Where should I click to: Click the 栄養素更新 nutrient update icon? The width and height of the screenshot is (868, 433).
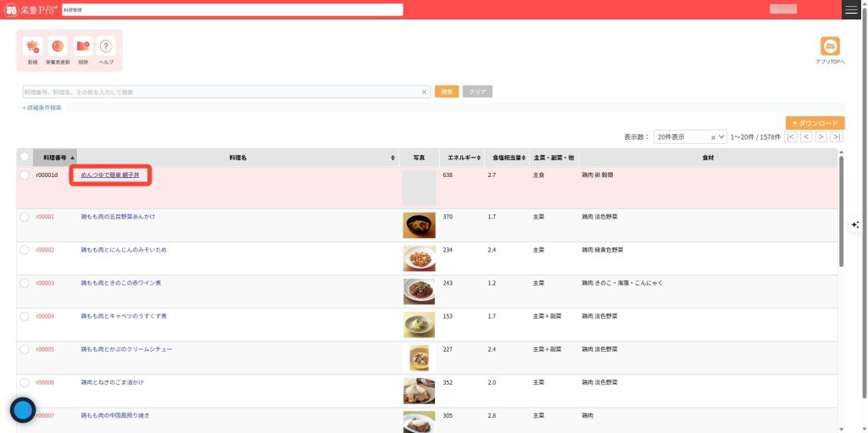point(58,47)
